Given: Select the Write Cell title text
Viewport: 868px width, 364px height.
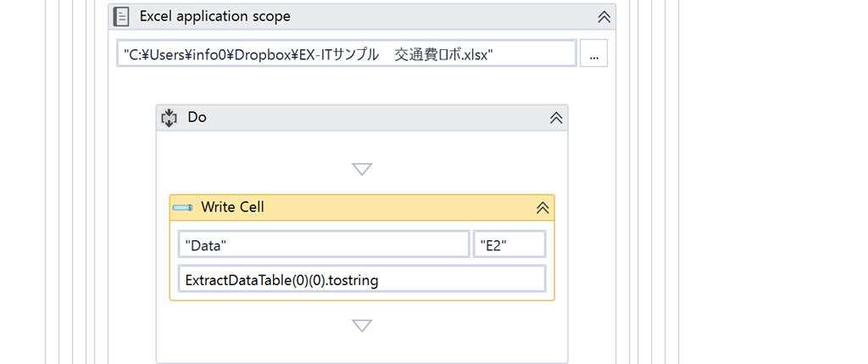Looking at the screenshot, I should tap(232, 207).
